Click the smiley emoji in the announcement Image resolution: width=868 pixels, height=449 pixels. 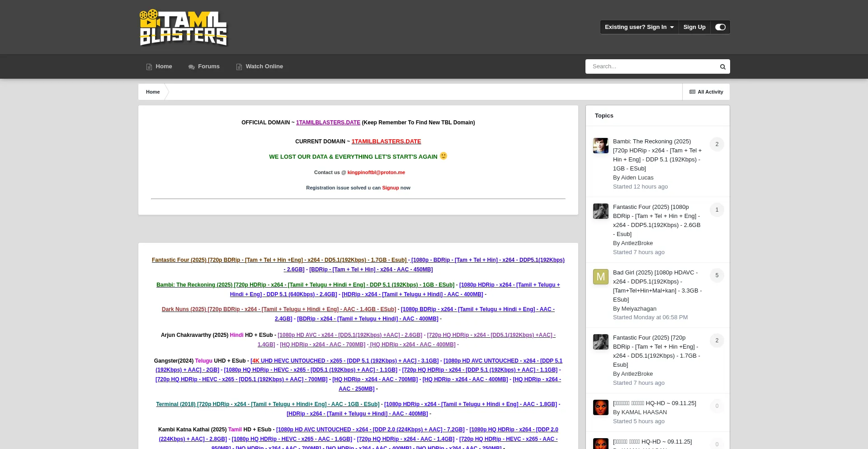tap(443, 156)
